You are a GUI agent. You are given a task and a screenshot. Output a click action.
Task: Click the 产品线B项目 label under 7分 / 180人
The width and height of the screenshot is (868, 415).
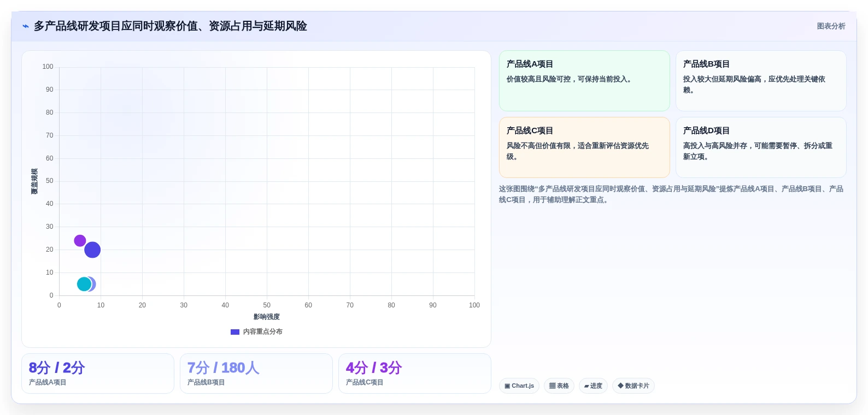pos(206,383)
